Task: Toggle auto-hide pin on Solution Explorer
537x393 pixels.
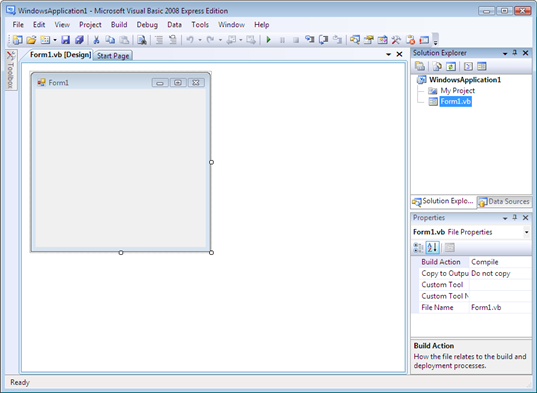Action: 515,53
